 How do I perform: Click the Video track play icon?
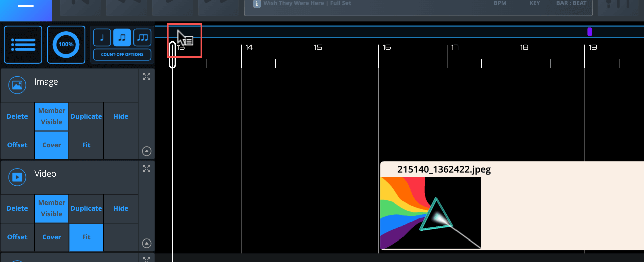coord(17,177)
